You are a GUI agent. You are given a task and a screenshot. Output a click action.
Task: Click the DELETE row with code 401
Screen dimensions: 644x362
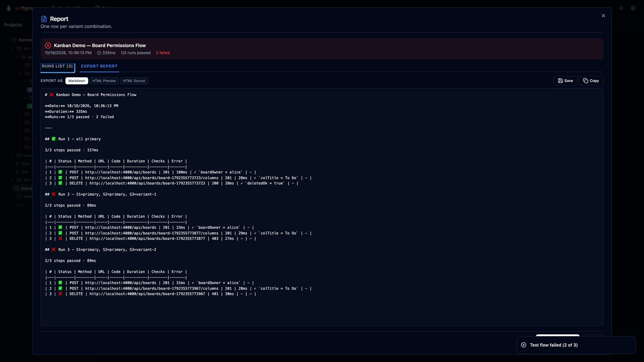coord(151,294)
